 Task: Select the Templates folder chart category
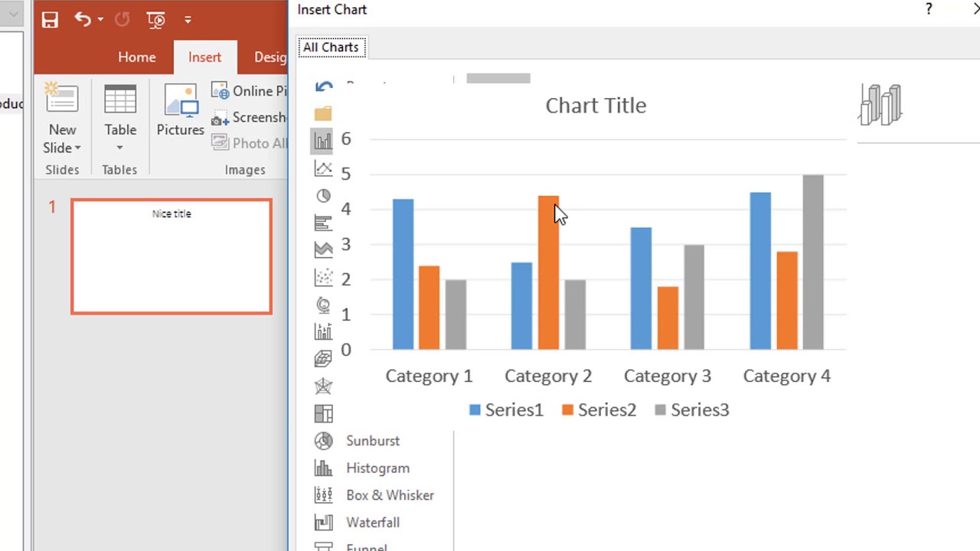[x=323, y=113]
